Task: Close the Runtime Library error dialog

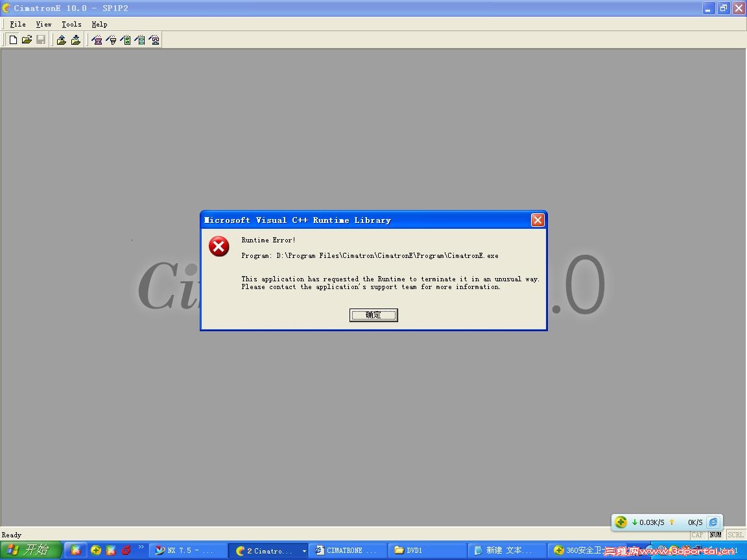Action: pos(538,220)
